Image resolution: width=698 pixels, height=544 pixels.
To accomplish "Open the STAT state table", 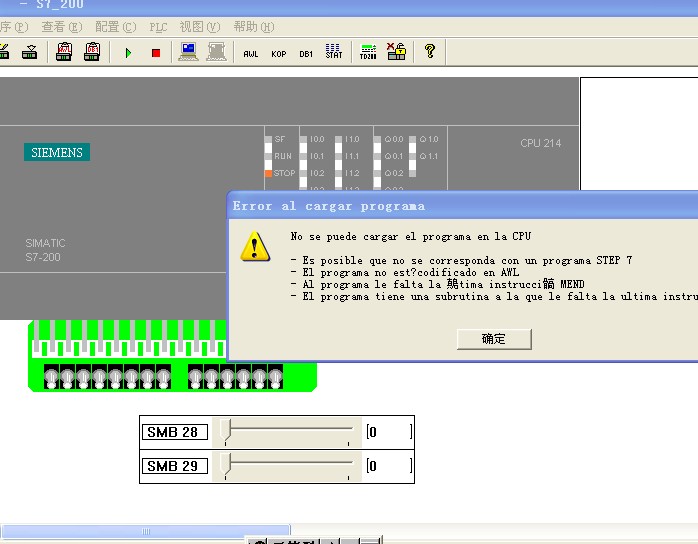I will [334, 52].
